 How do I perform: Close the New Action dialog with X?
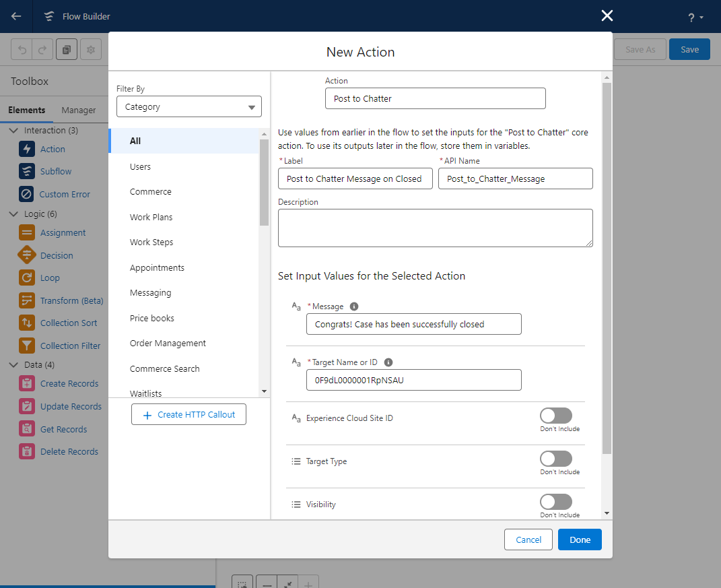(607, 15)
